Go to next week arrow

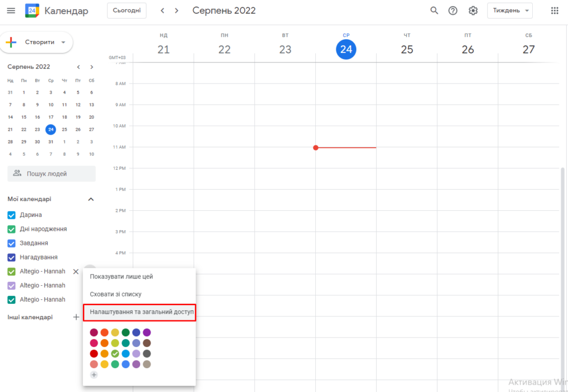(177, 10)
